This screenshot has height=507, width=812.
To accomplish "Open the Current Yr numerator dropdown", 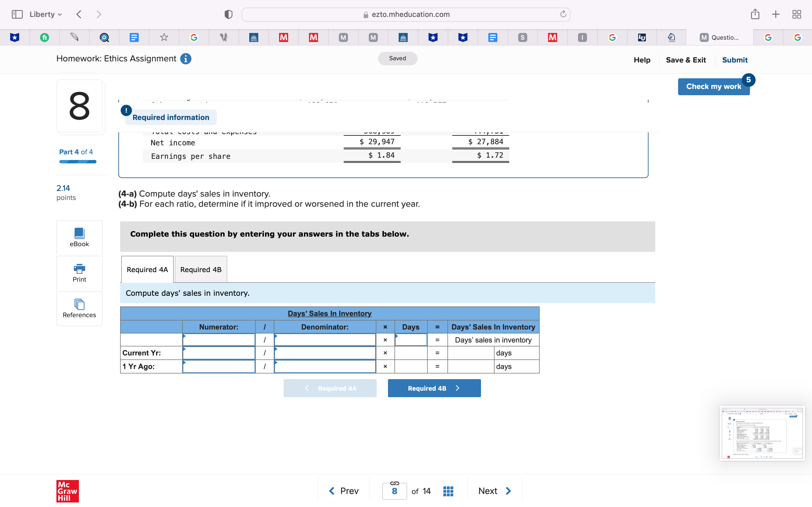I will 219,353.
